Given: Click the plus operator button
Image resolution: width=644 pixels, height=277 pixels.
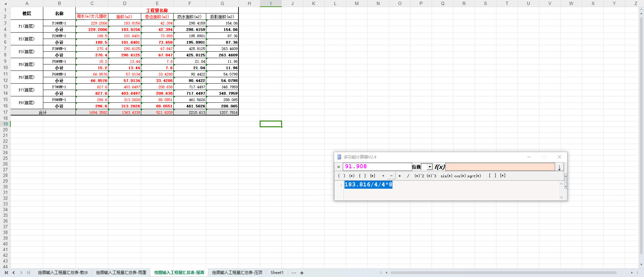Looking at the screenshot, I should [x=383, y=176].
